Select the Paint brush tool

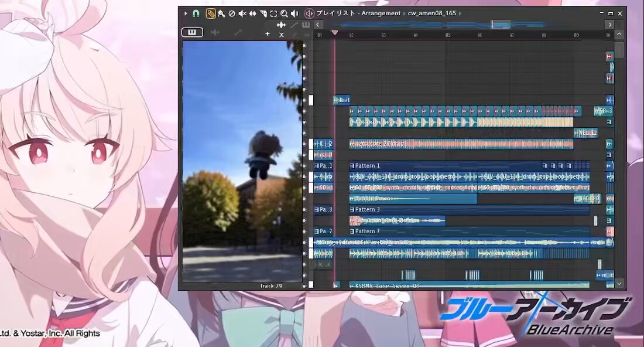pyautogui.click(x=221, y=13)
